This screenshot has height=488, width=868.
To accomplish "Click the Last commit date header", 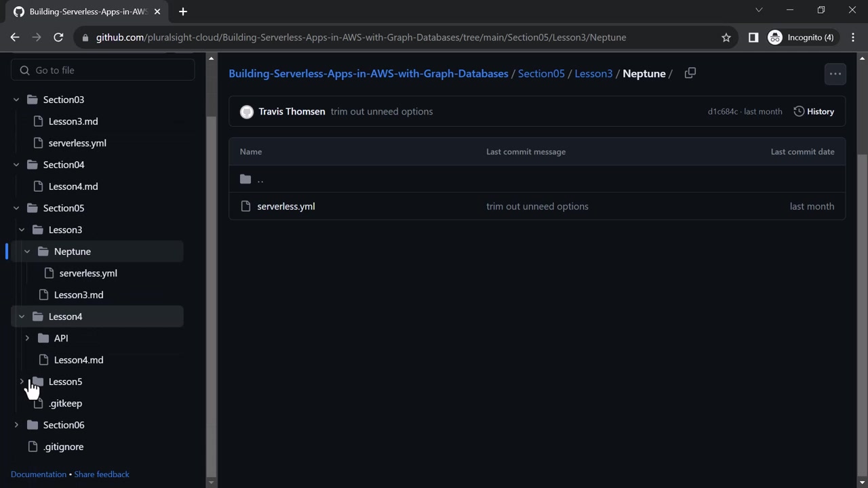I will click(802, 152).
